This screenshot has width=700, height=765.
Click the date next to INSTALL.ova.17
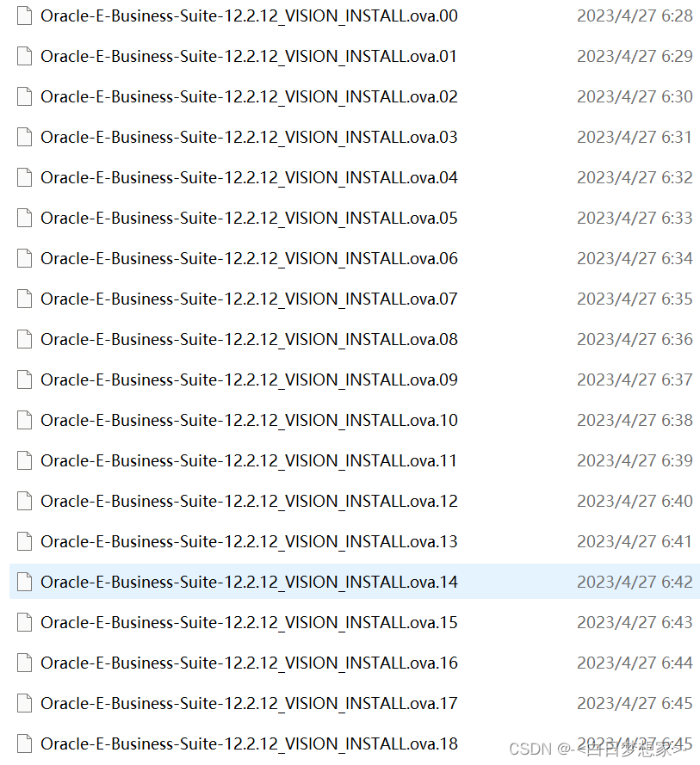(x=635, y=703)
